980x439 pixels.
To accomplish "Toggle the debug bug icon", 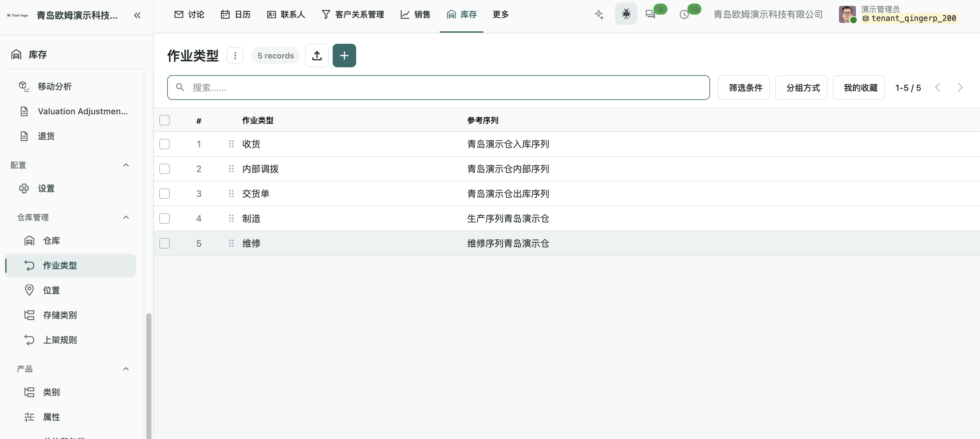I will tap(626, 14).
